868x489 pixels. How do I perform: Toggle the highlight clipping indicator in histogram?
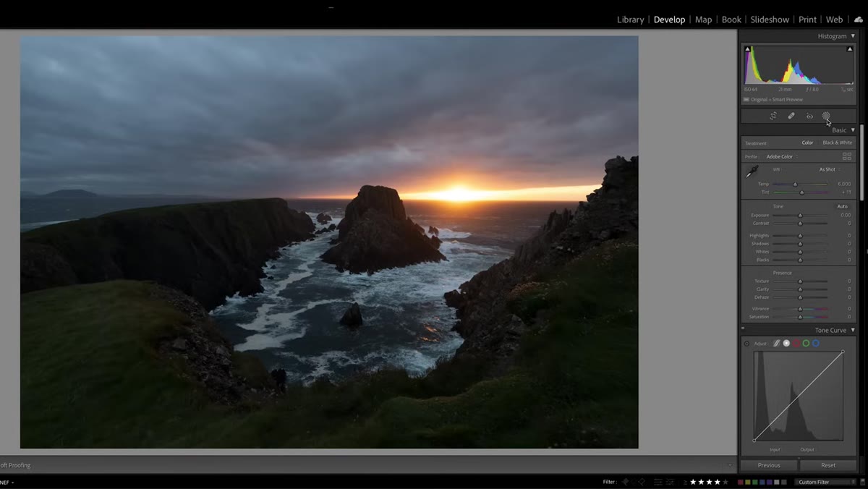pyautogui.click(x=850, y=49)
